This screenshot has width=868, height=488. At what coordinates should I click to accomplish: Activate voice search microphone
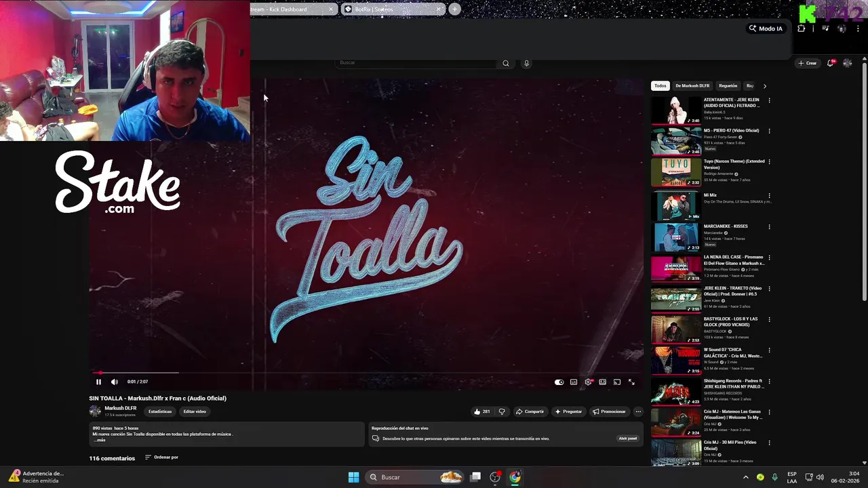[526, 63]
